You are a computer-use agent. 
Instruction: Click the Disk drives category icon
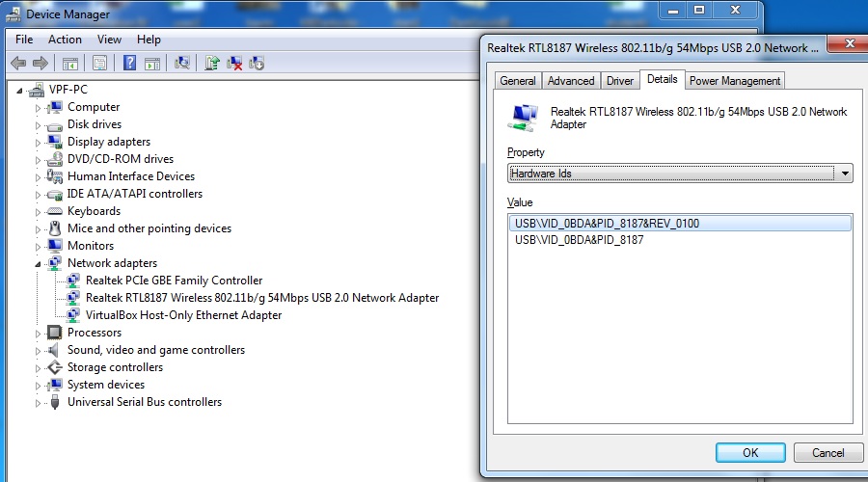pos(55,125)
